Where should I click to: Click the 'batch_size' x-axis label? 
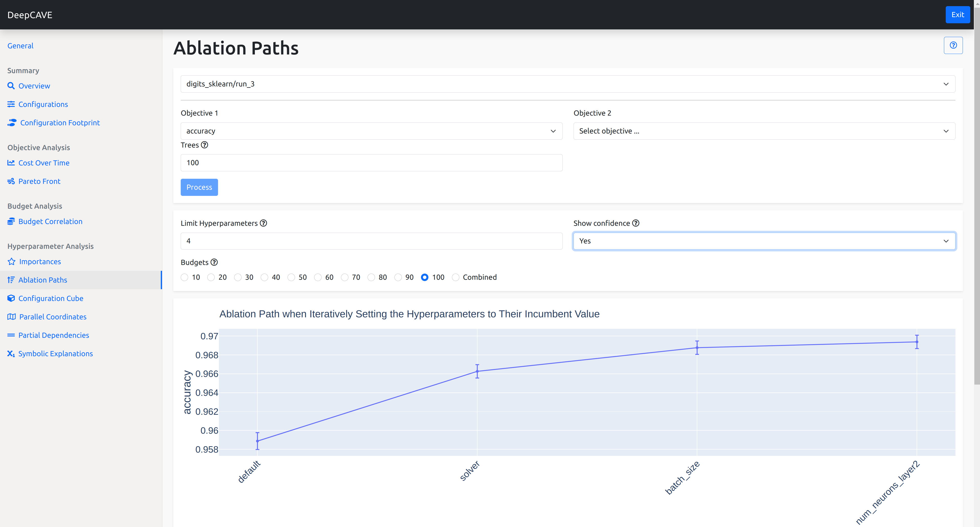(x=682, y=478)
